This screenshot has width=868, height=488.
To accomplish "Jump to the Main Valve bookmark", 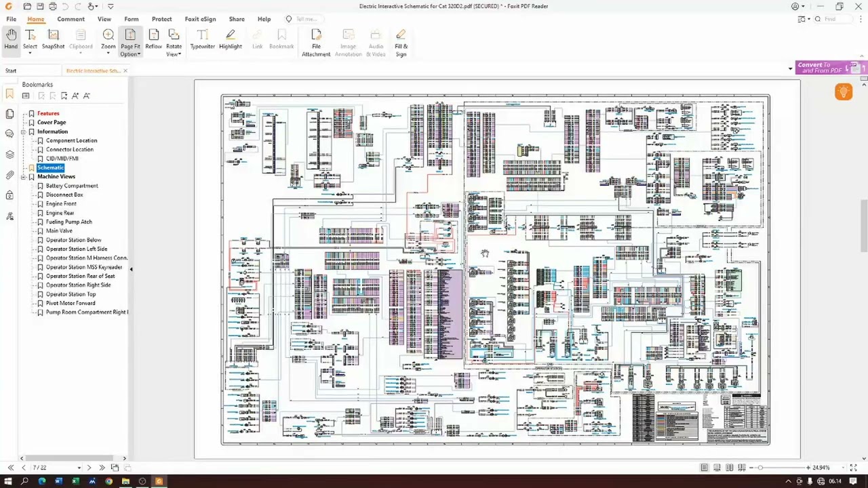I will (x=59, y=231).
